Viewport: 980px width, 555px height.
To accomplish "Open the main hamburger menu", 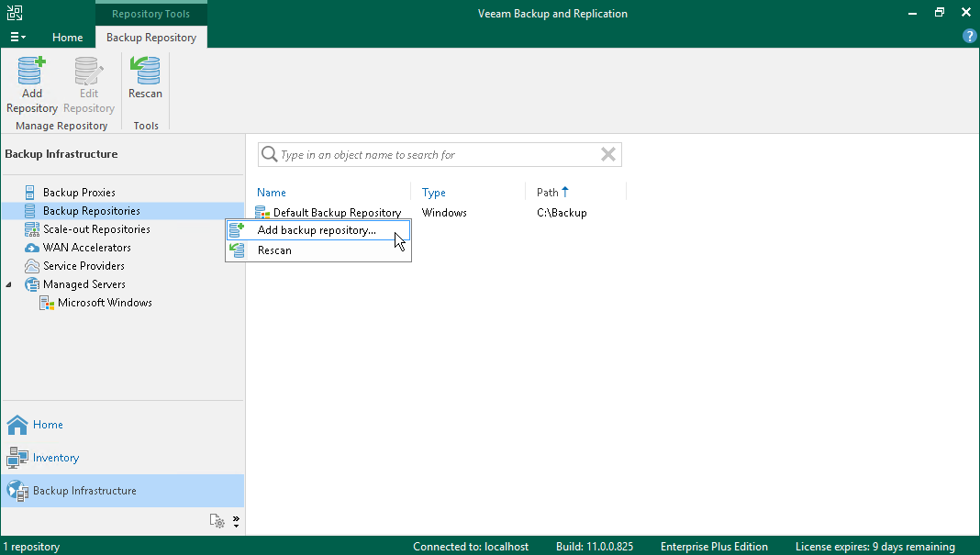I will coord(17,38).
